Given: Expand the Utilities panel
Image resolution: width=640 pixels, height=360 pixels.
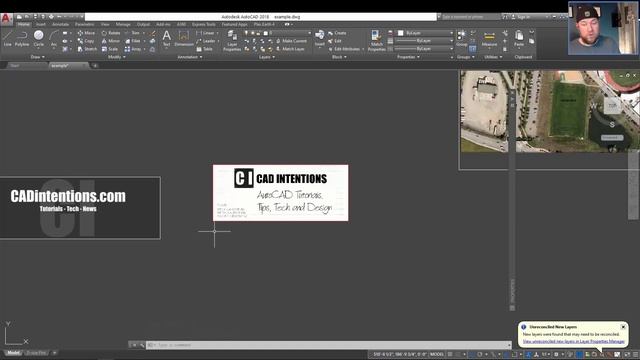Looking at the screenshot, I should click(493, 57).
